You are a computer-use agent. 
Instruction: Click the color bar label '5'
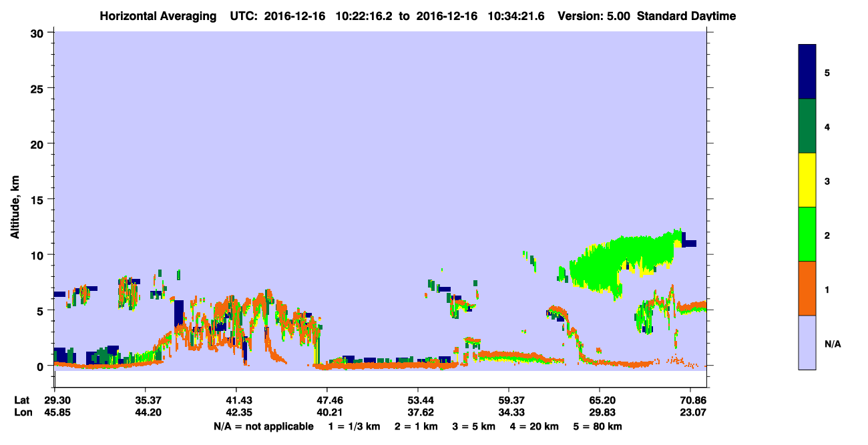pyautogui.click(x=827, y=72)
